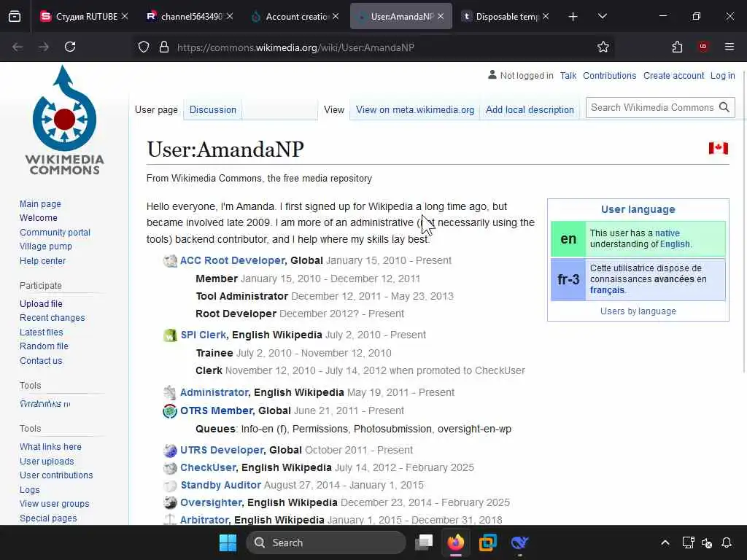Click the Administrator link
The height and width of the screenshot is (560, 747).
214,392
